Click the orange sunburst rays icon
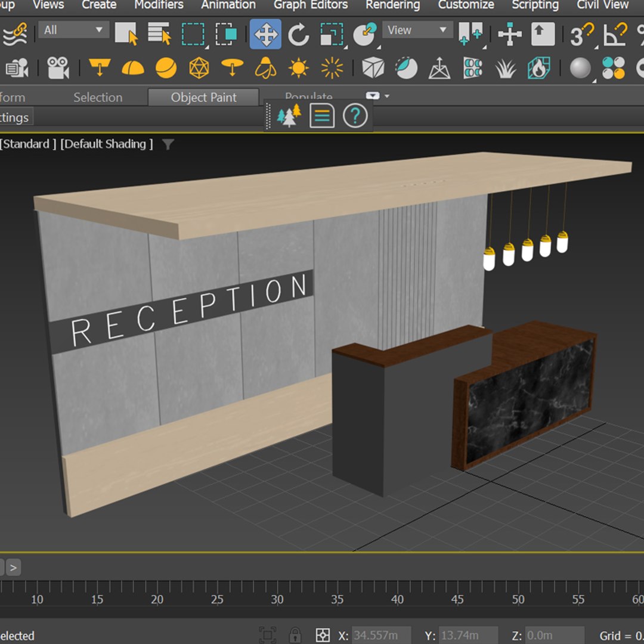644x644 pixels. (x=332, y=68)
